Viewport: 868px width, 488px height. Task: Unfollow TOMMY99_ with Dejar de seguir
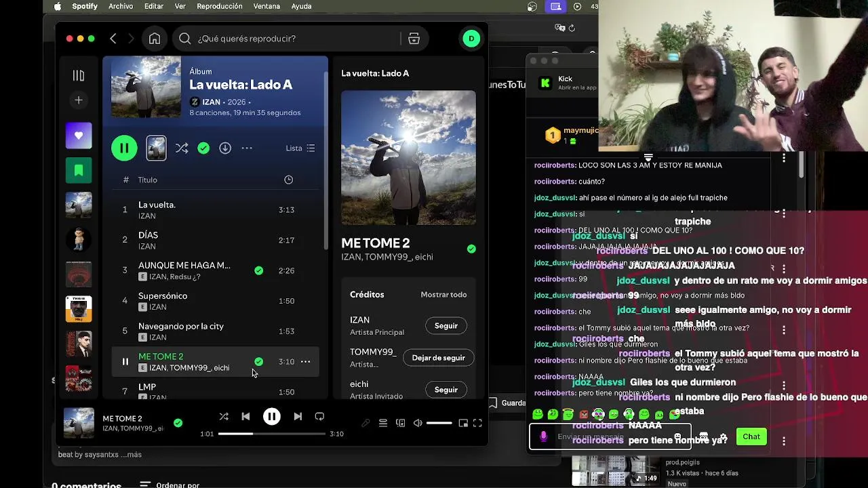point(438,358)
